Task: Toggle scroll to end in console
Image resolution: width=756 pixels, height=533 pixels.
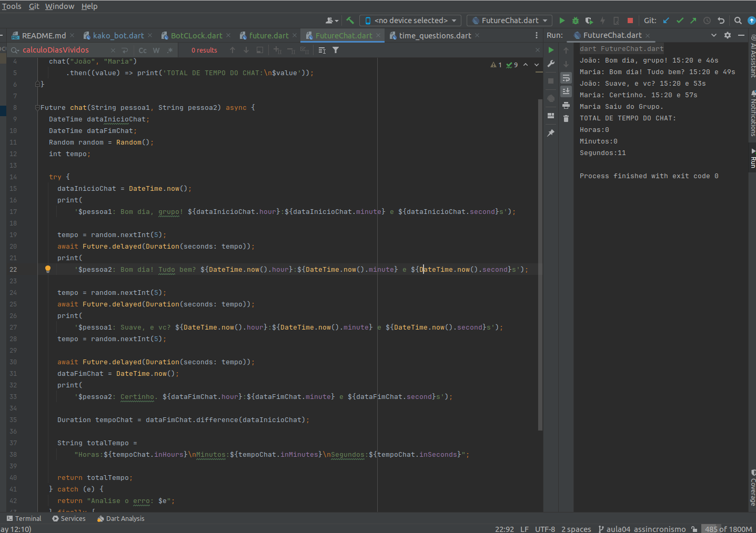Action: tap(566, 91)
